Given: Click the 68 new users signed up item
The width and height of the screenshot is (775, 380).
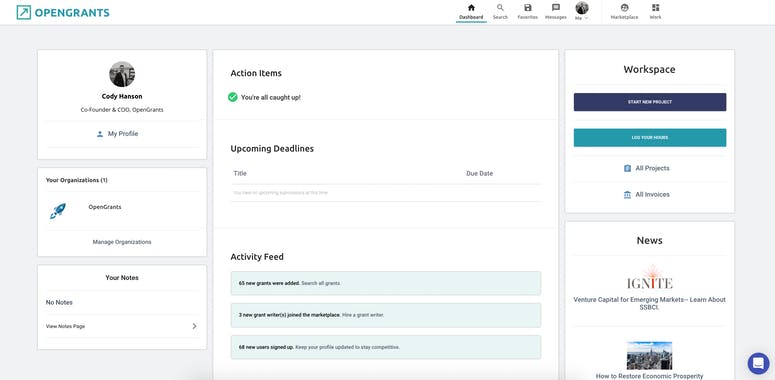Looking at the screenshot, I should (x=386, y=347).
